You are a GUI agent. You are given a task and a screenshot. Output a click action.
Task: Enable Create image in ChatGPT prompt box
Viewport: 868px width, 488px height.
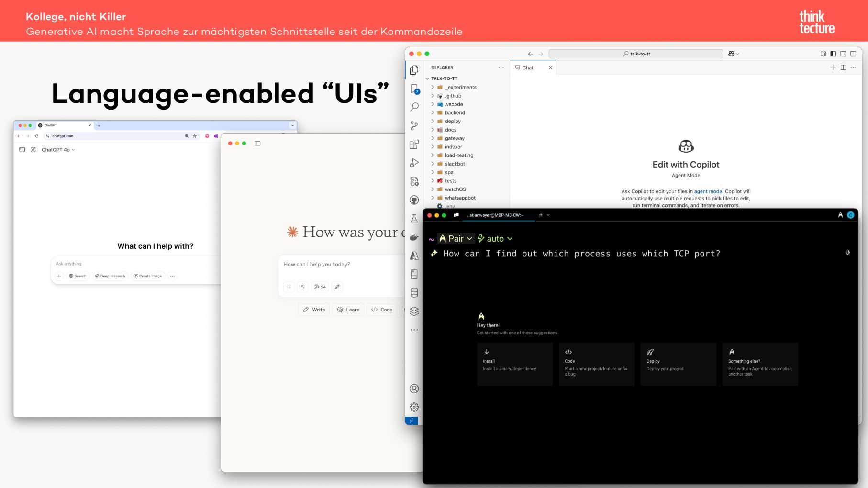(148, 276)
